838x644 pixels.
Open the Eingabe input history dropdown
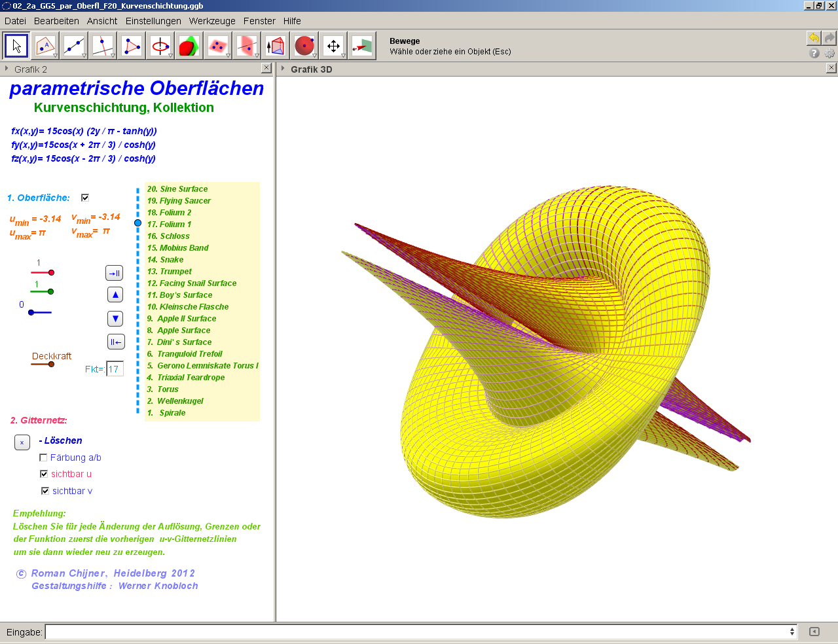pos(792,632)
